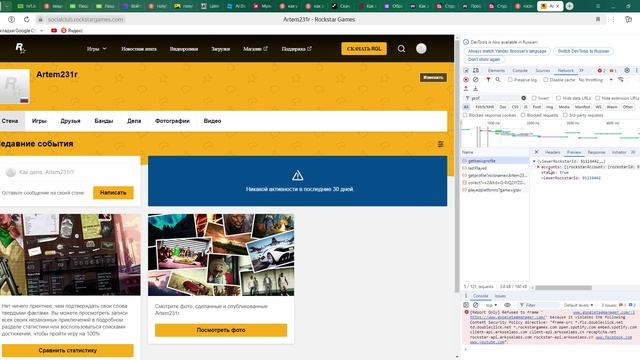Check 3rd-party requests checkbox
640x360 pixels.
pyautogui.click(x=565, y=115)
